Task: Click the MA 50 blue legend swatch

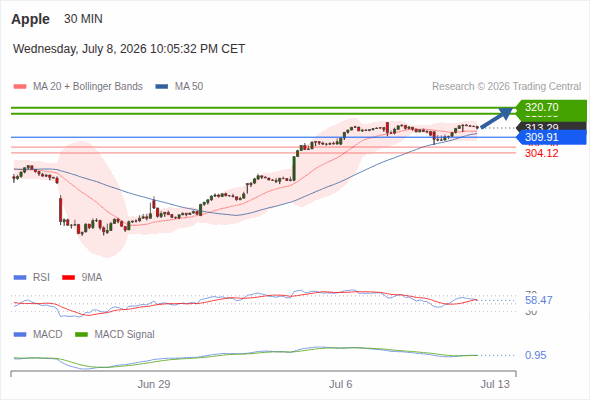Action: click(162, 87)
